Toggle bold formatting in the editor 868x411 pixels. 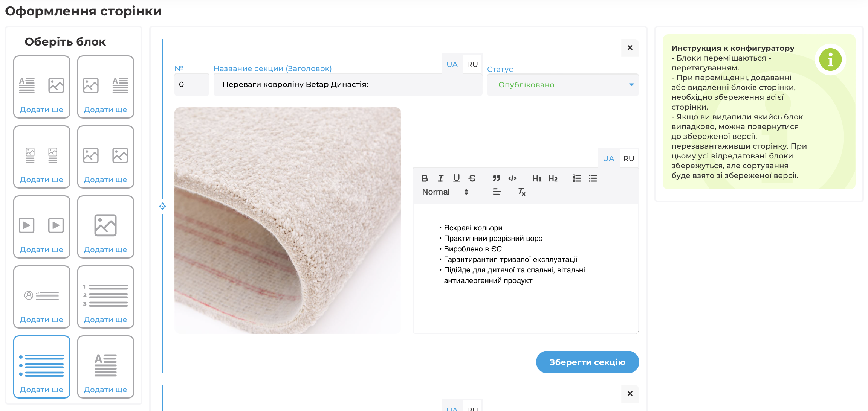[x=425, y=178]
